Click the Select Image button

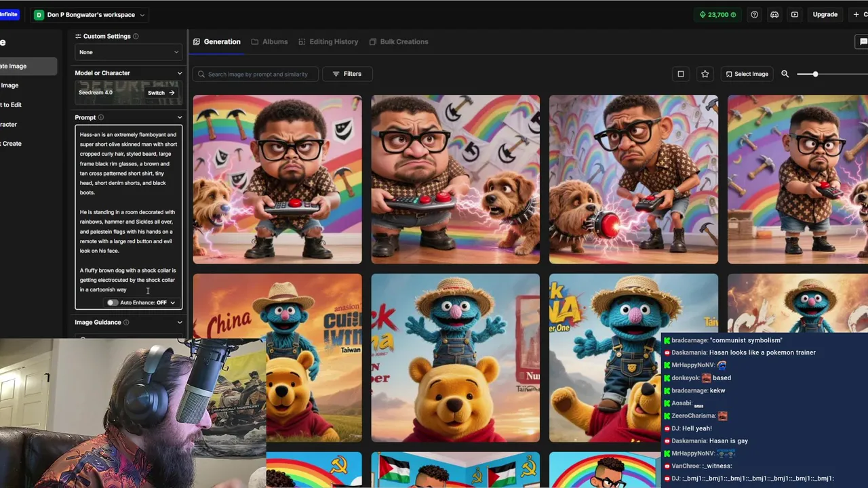(747, 74)
